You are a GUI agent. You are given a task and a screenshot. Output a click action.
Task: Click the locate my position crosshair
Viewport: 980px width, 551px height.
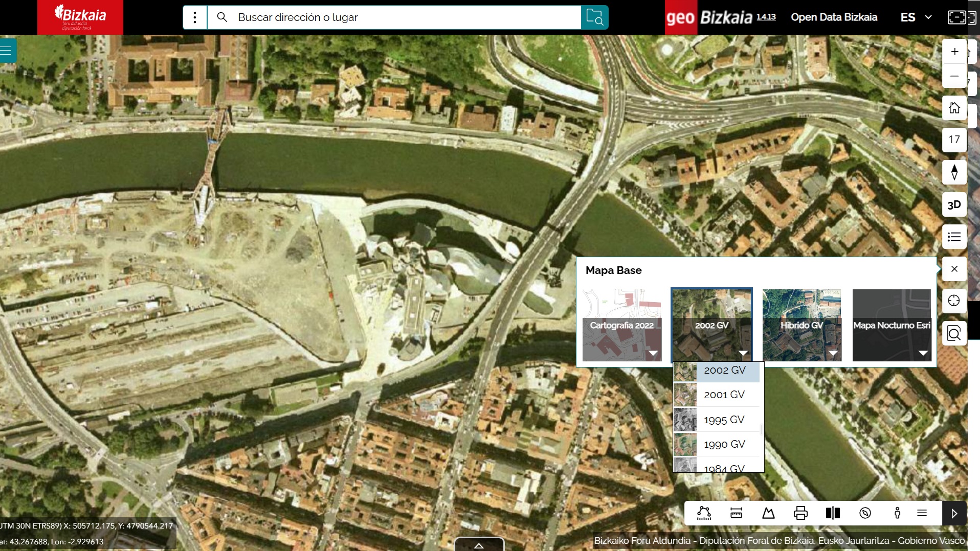point(954,301)
